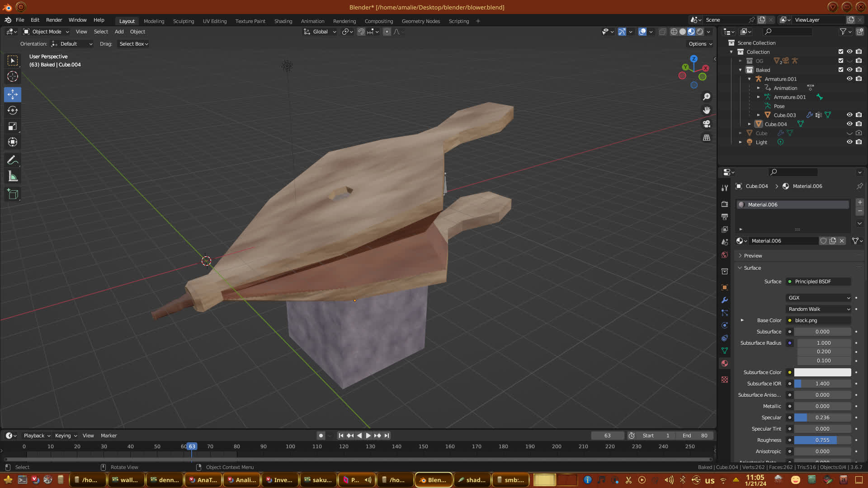This screenshot has width=868, height=488.
Task: Hide Cube.004 in the outliner
Action: (849, 124)
